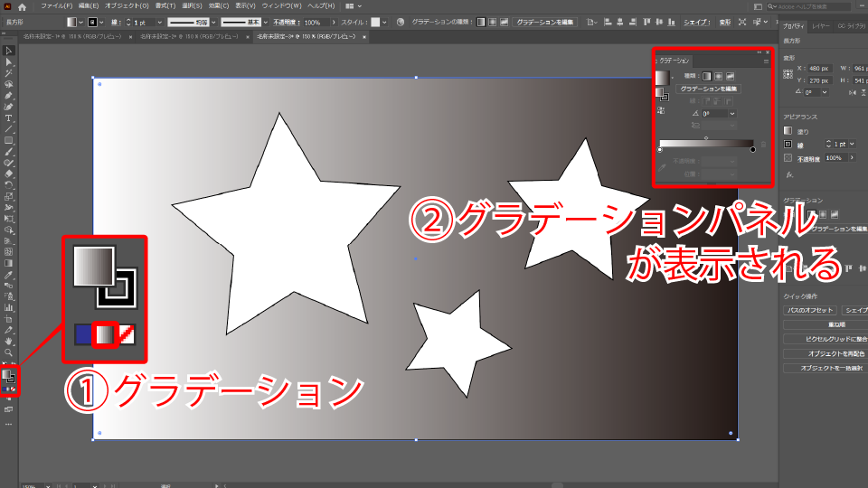
Task: Choose linear gradient type in control bar
Action: tap(480, 22)
